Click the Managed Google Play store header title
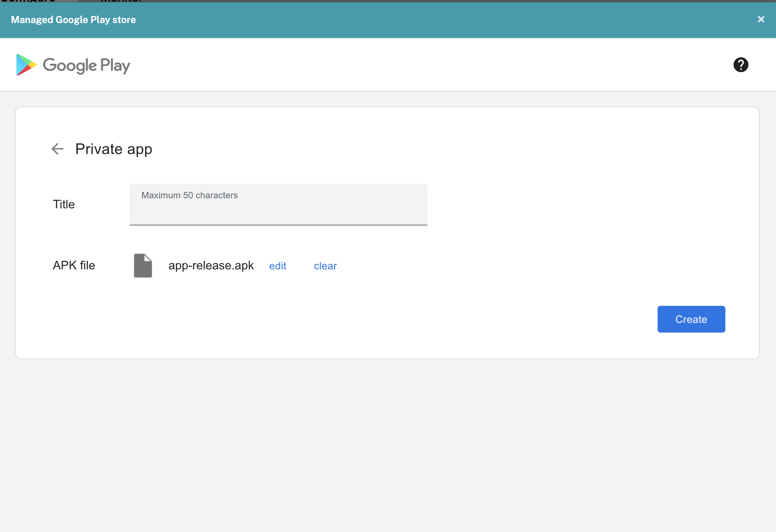The width and height of the screenshot is (776, 532). tap(73, 20)
